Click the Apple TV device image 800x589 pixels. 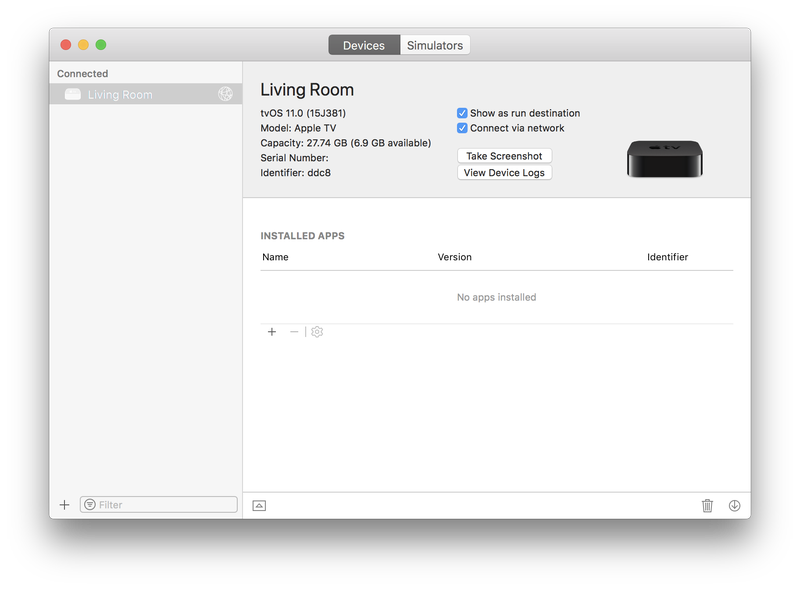tap(665, 159)
